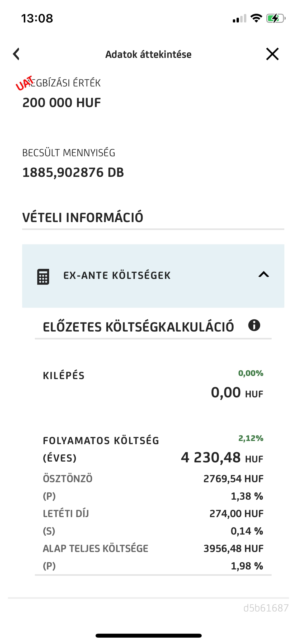Tap the back arrow icon
Viewport: 297px width, 644px height.
16,54
